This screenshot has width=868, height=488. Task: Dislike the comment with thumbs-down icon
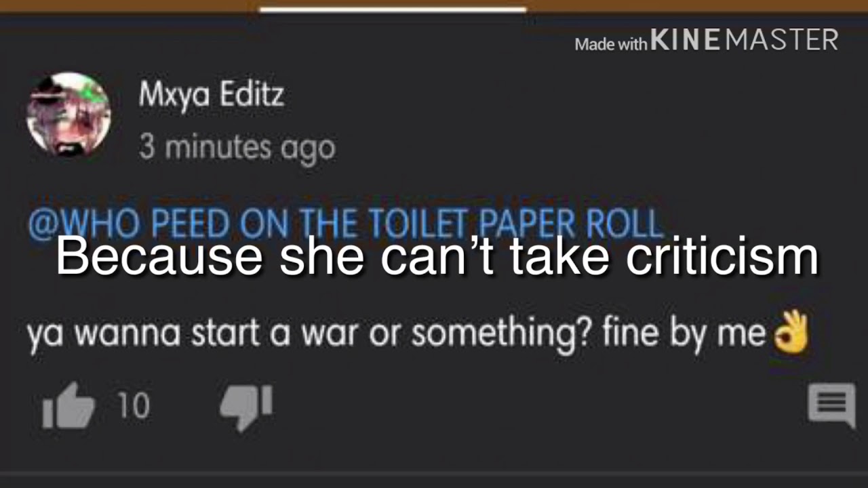click(245, 407)
